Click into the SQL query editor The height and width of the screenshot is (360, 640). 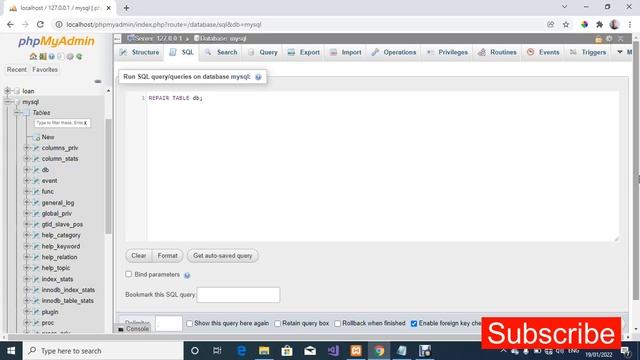pos(382,166)
